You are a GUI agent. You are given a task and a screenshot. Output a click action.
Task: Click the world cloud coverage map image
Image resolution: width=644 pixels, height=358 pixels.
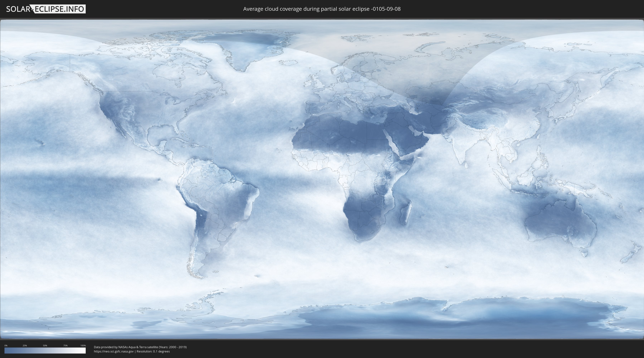pos(322,179)
